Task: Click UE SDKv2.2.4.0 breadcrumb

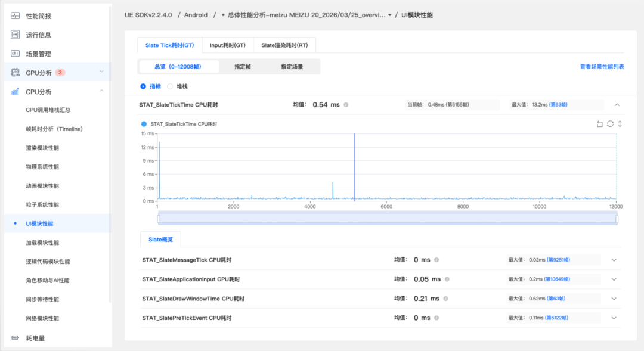Action: click(x=148, y=15)
